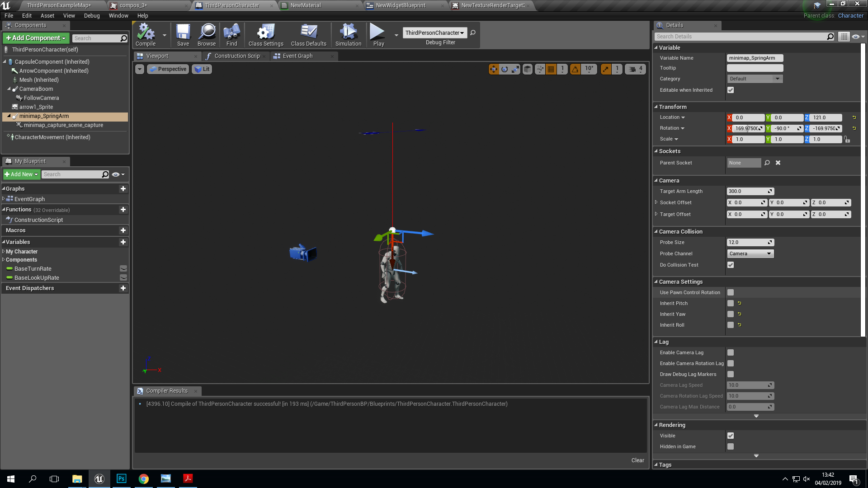Check Enable Camera Lag

point(731,353)
